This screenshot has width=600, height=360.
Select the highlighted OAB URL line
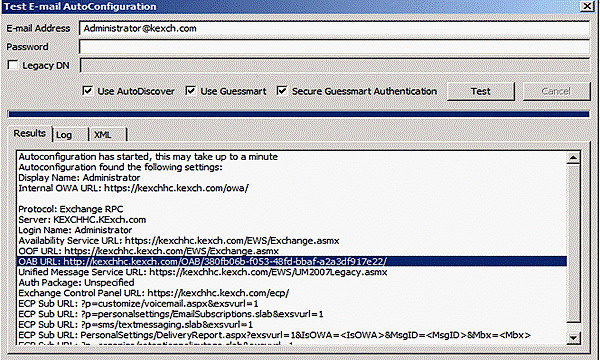click(292, 261)
